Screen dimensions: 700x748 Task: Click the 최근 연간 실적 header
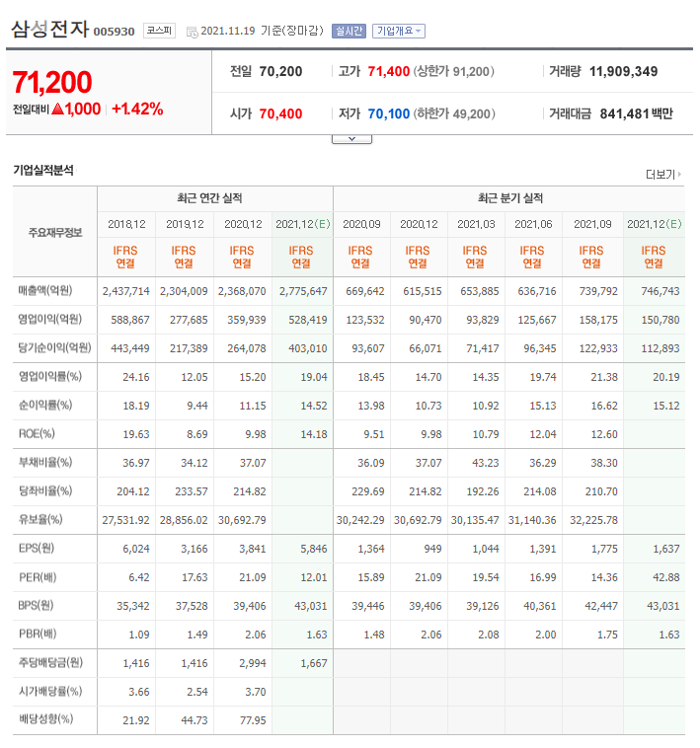point(209,198)
